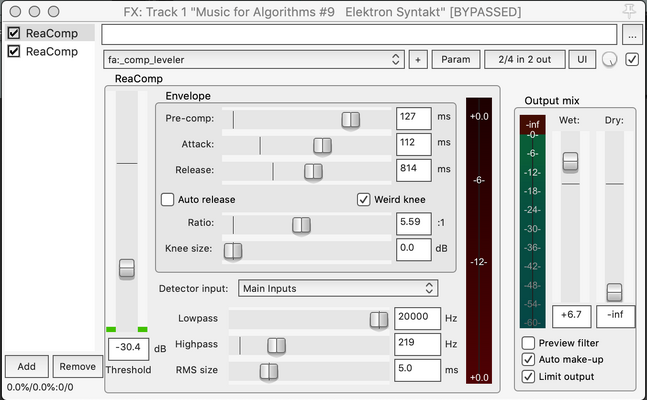The height and width of the screenshot is (400, 647).
Task: Open the ellipsis options button
Action: coord(632,35)
